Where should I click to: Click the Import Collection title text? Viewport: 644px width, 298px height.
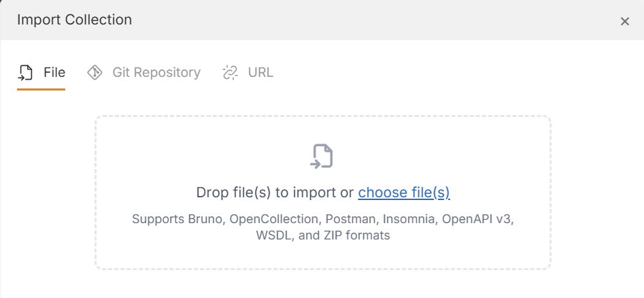[x=74, y=20]
